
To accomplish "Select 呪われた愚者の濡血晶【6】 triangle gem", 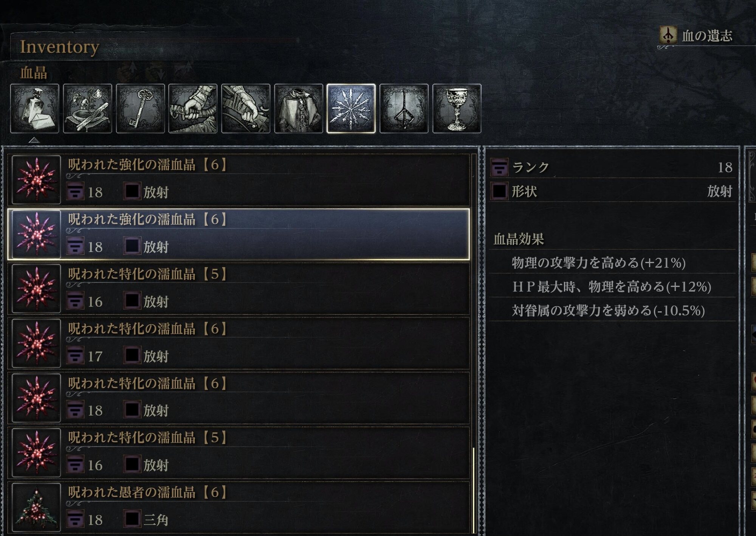I will (x=239, y=507).
